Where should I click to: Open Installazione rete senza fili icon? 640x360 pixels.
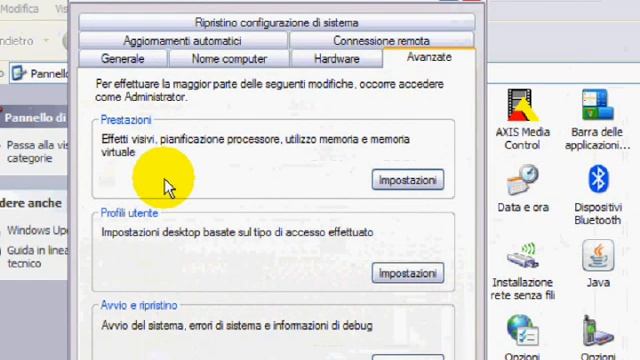(522, 256)
